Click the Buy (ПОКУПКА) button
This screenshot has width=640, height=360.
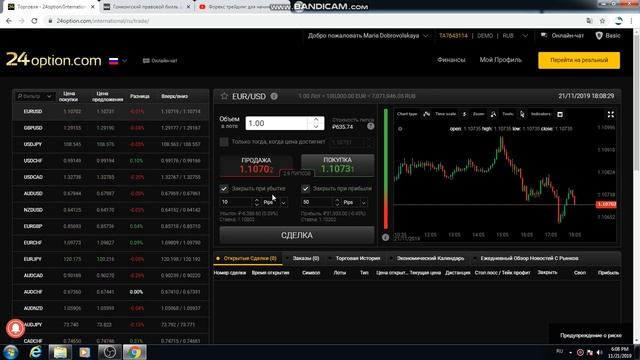tap(338, 165)
